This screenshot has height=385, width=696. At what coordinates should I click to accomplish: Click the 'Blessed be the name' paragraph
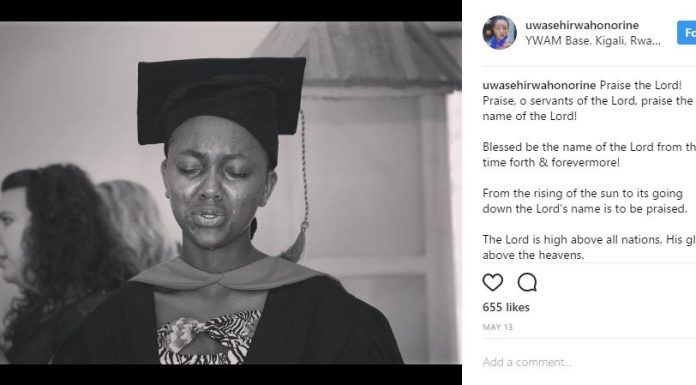pyautogui.click(x=589, y=155)
